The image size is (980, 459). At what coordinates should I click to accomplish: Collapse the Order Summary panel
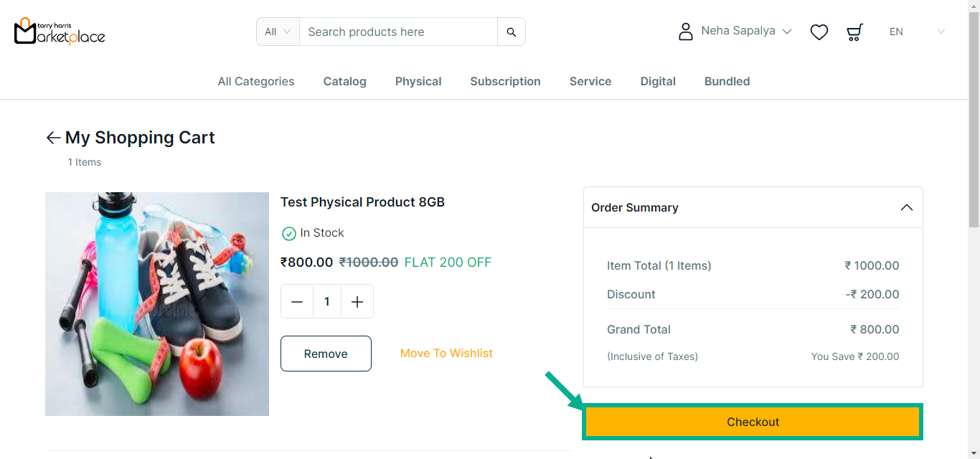907,207
